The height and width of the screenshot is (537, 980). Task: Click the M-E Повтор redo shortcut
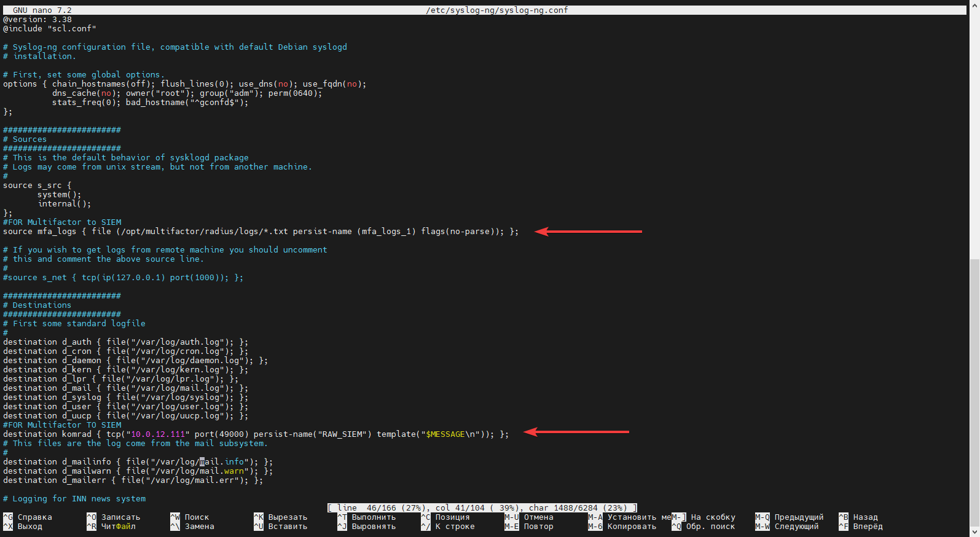point(529,527)
